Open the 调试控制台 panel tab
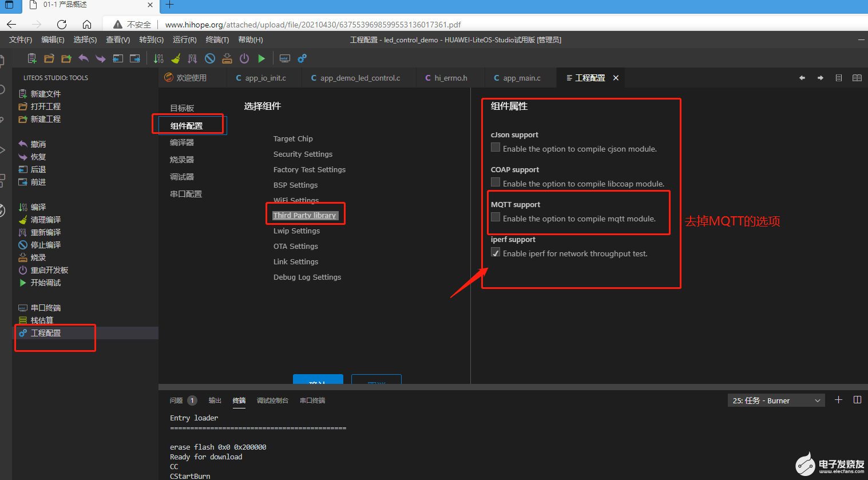This screenshot has height=480, width=868. pos(272,400)
